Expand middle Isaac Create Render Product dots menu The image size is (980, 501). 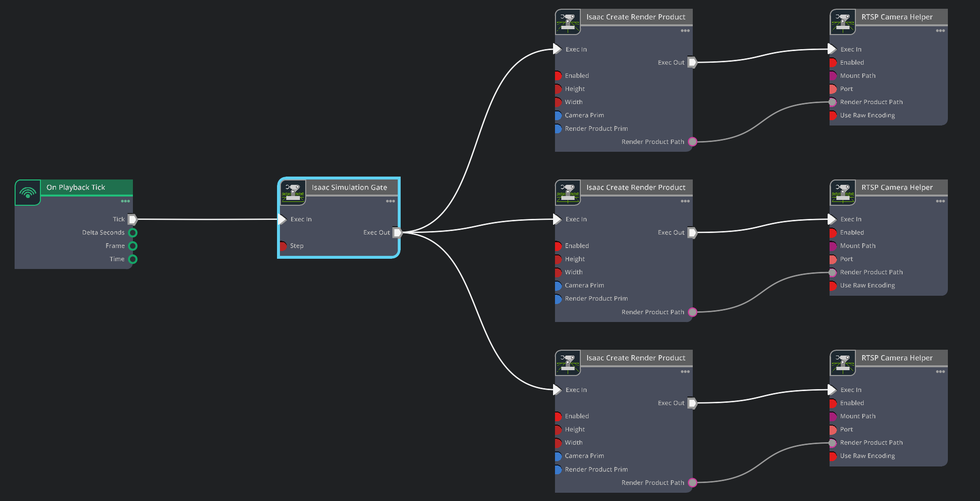(x=685, y=201)
